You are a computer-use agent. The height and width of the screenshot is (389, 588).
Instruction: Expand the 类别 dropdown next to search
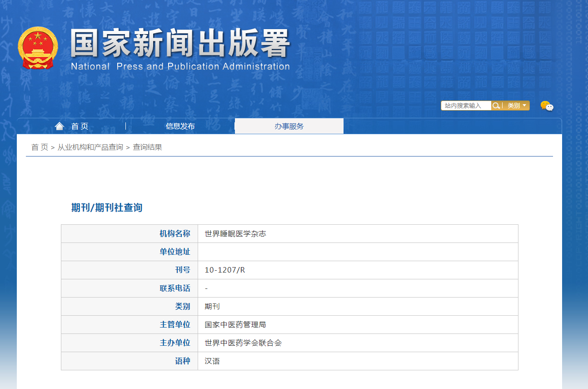[517, 106]
